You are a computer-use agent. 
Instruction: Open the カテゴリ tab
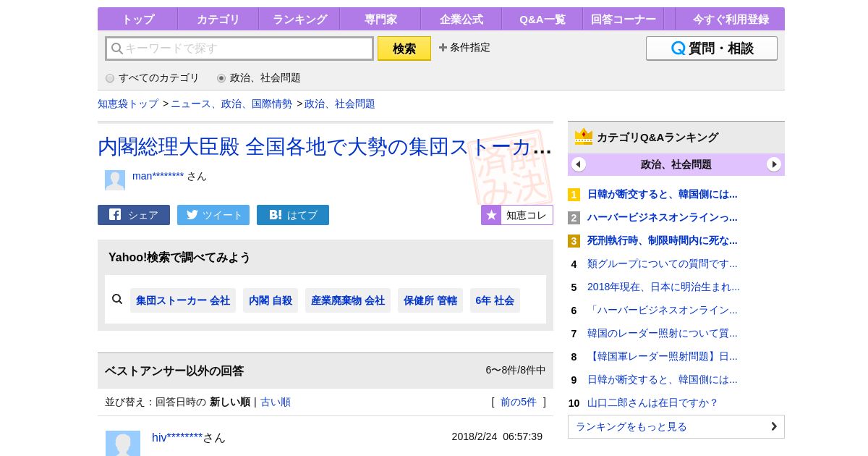pos(218,20)
